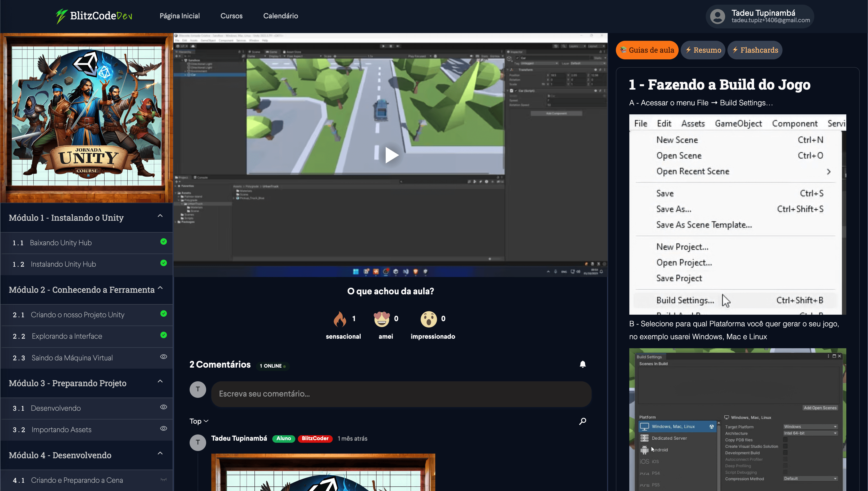Open the user profile avatar icon
The height and width of the screenshot is (491, 868).
(x=717, y=16)
